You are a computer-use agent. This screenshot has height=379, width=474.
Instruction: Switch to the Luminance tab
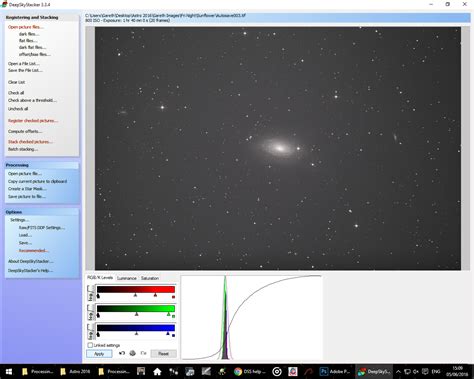(x=127, y=278)
